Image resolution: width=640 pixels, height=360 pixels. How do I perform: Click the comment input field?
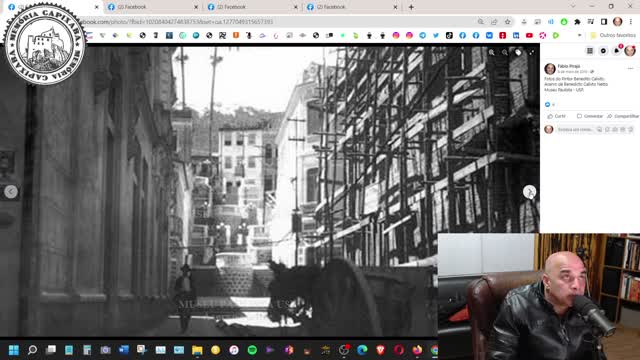595,129
